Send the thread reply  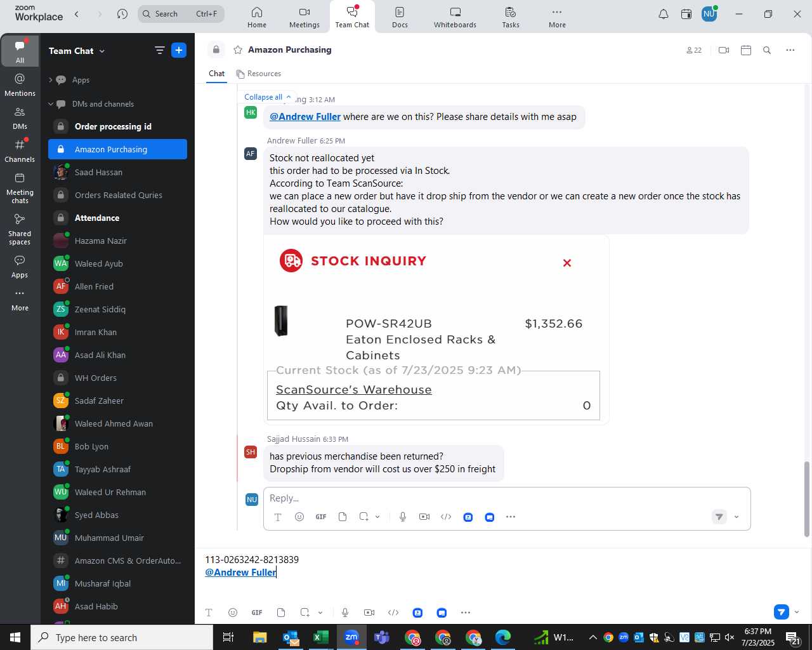(719, 517)
